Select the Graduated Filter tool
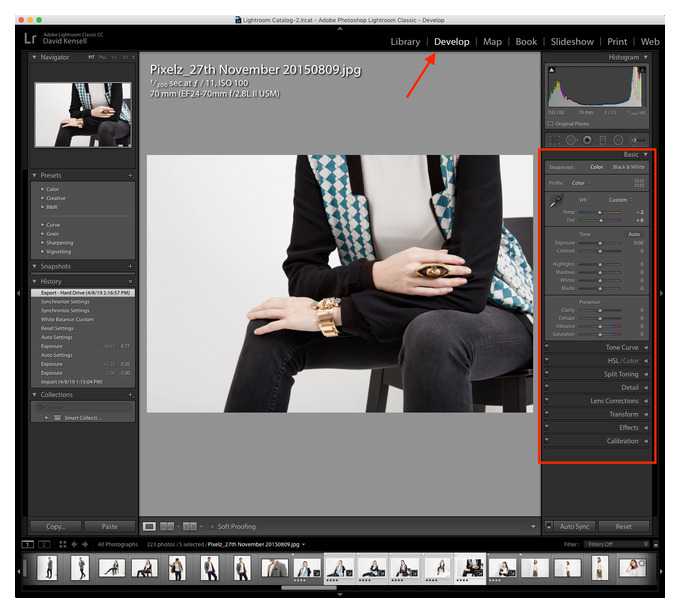 pyautogui.click(x=603, y=140)
